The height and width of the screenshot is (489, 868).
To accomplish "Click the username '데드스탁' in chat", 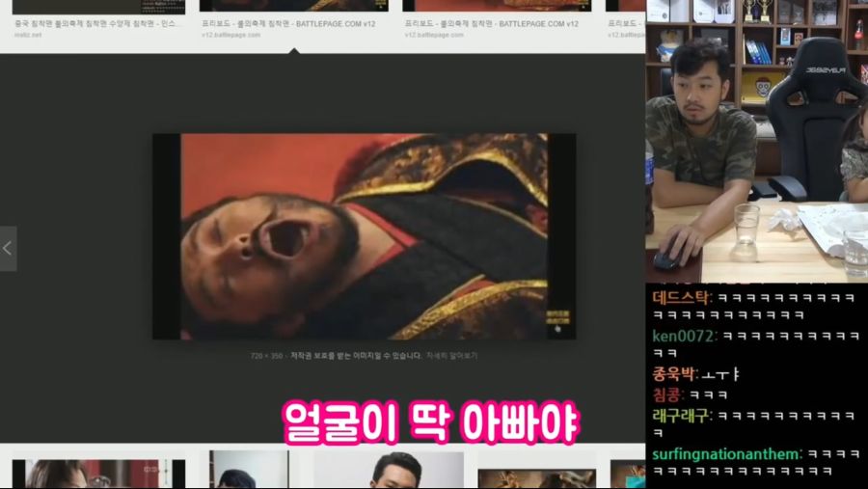I will pyautogui.click(x=681, y=297).
